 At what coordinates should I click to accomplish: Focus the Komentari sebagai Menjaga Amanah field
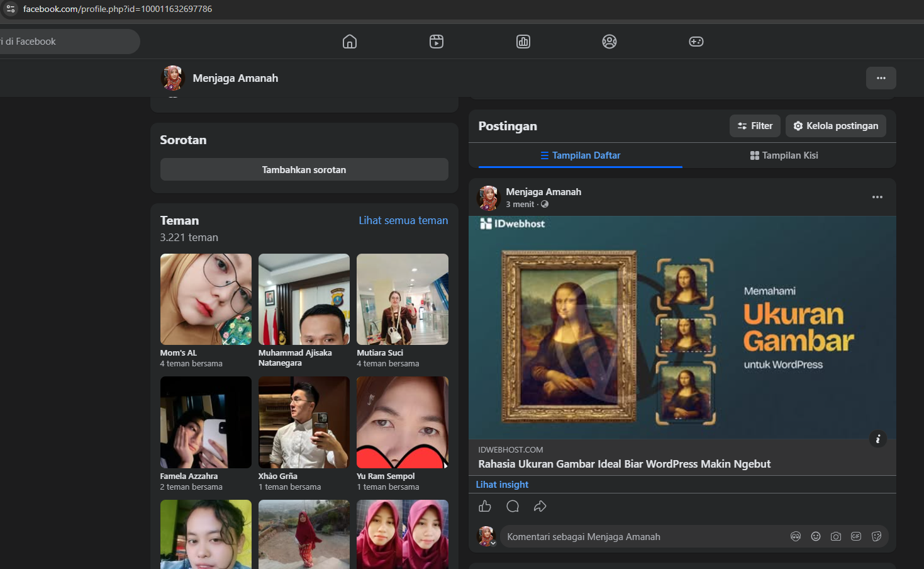642,537
